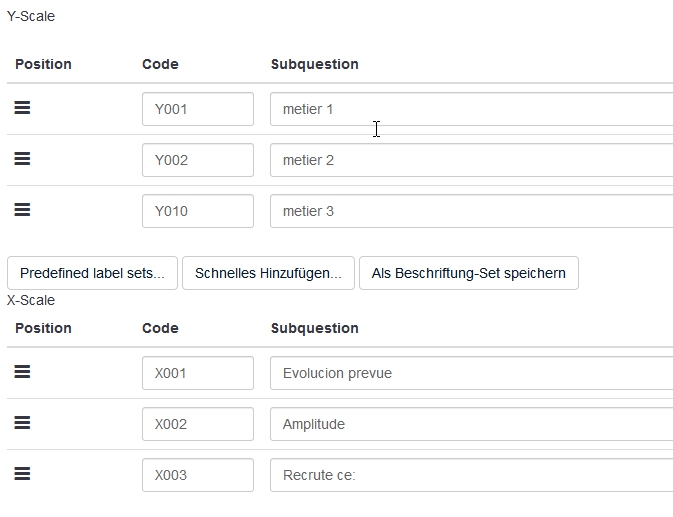Click drag handle icon for row Y001
Viewport: 673px width, 517px height.
pos(22,108)
